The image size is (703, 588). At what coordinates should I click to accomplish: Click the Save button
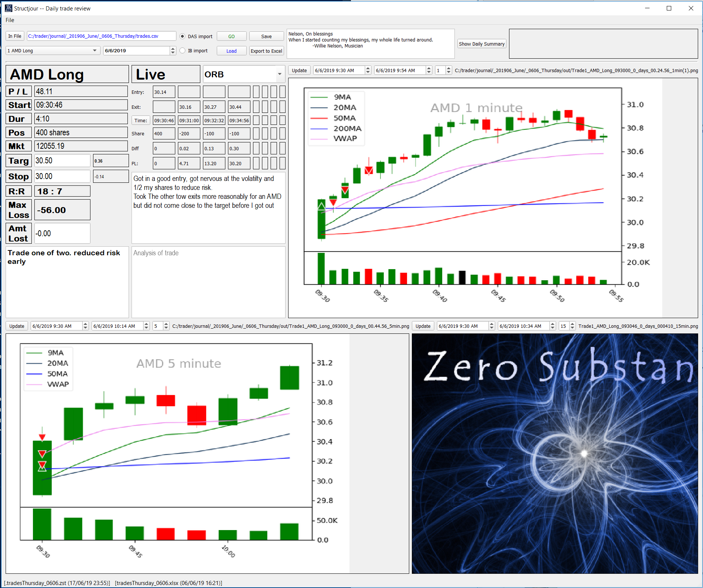(x=266, y=36)
